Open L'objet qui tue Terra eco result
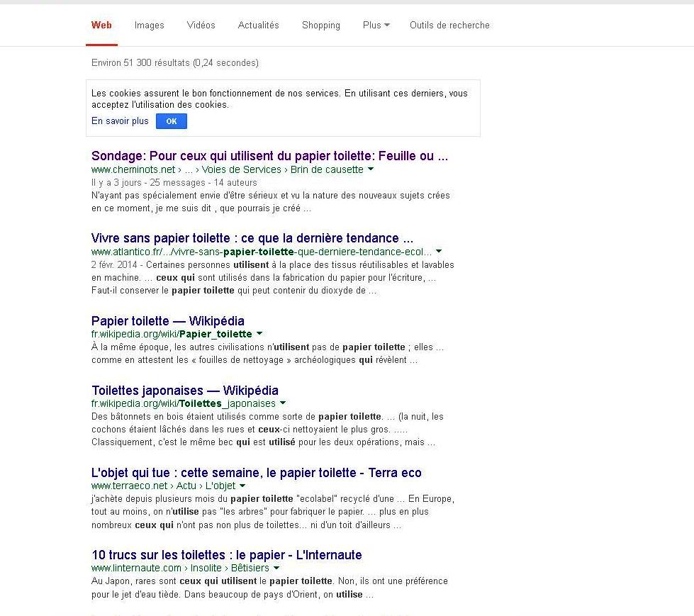 pos(256,473)
